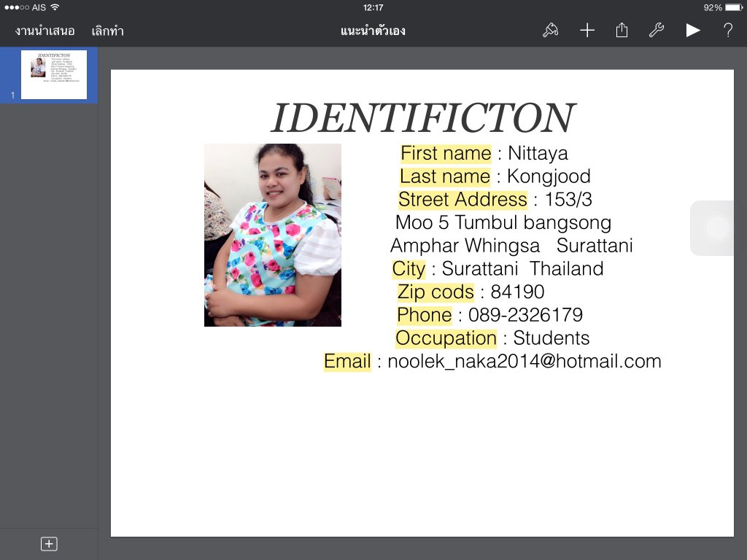This screenshot has width=747, height=560.
Task: Select the photo on the slide
Action: 273,235
